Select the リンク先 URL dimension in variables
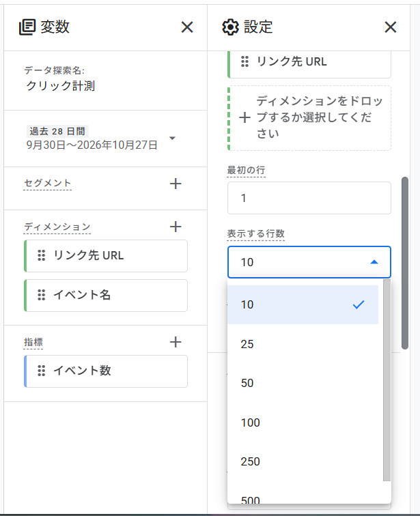This screenshot has width=420, height=516. click(106, 256)
